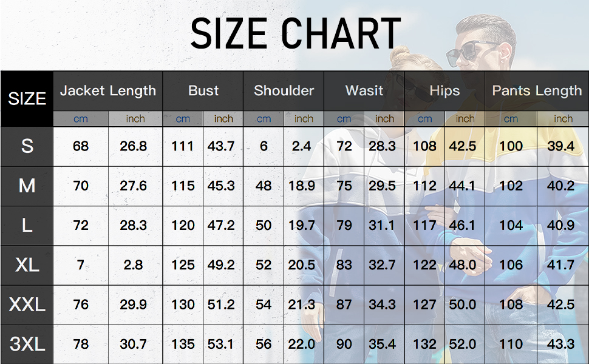Select the Jacket Length column header

[x=108, y=91]
